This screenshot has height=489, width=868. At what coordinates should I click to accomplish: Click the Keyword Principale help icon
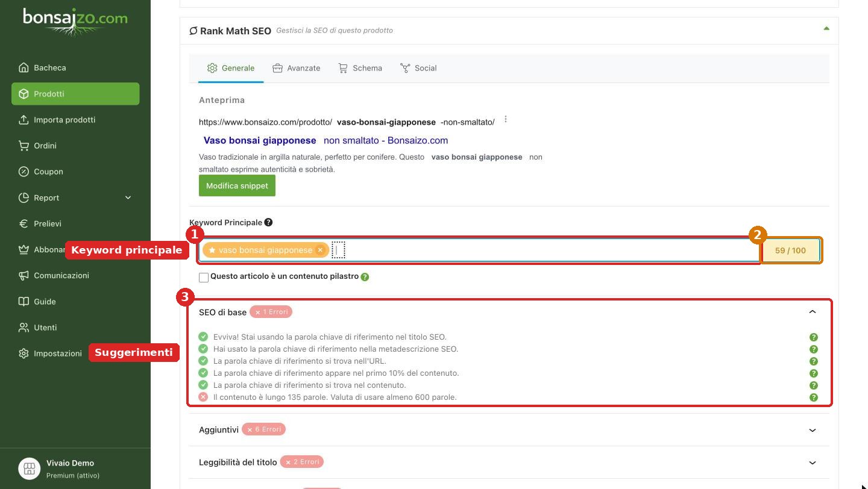pos(268,222)
